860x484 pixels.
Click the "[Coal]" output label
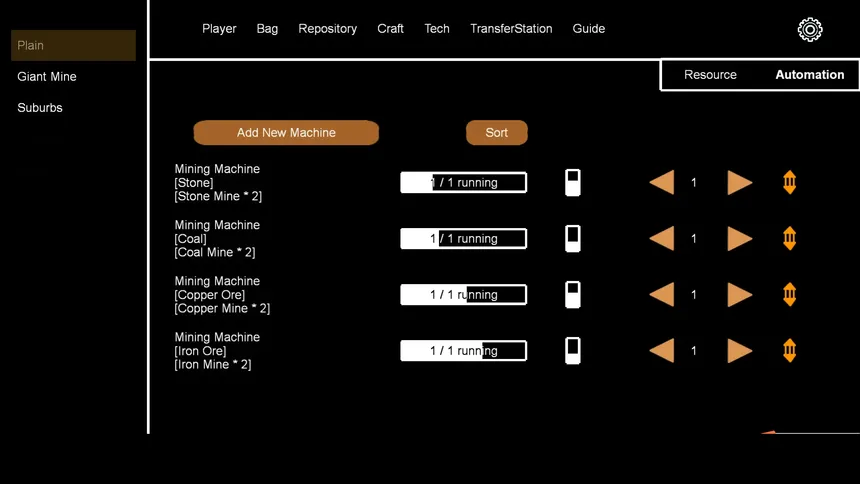(190, 239)
